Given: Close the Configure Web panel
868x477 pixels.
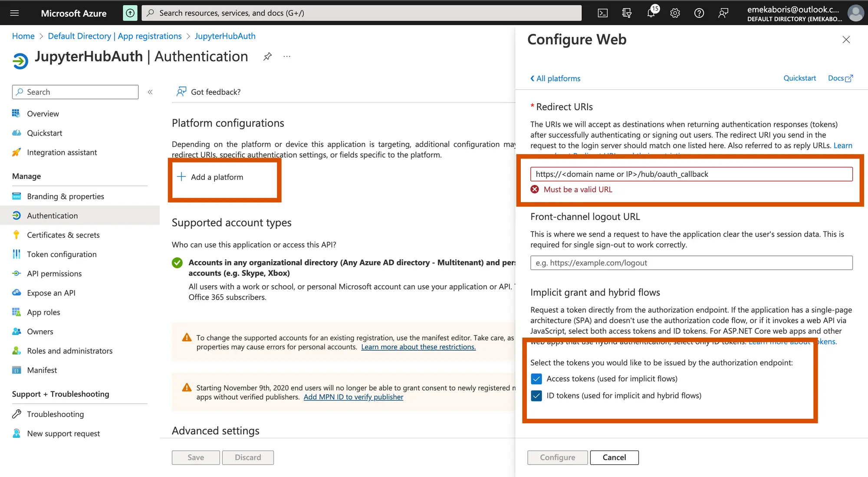Looking at the screenshot, I should pos(846,40).
